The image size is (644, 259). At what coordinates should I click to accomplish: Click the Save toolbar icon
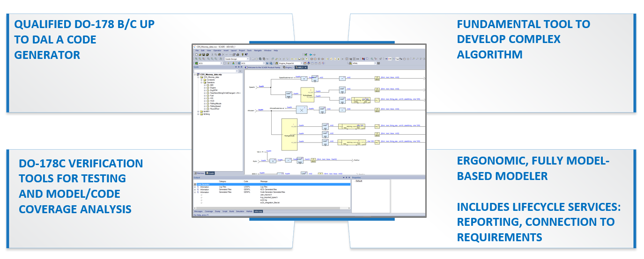204,55
